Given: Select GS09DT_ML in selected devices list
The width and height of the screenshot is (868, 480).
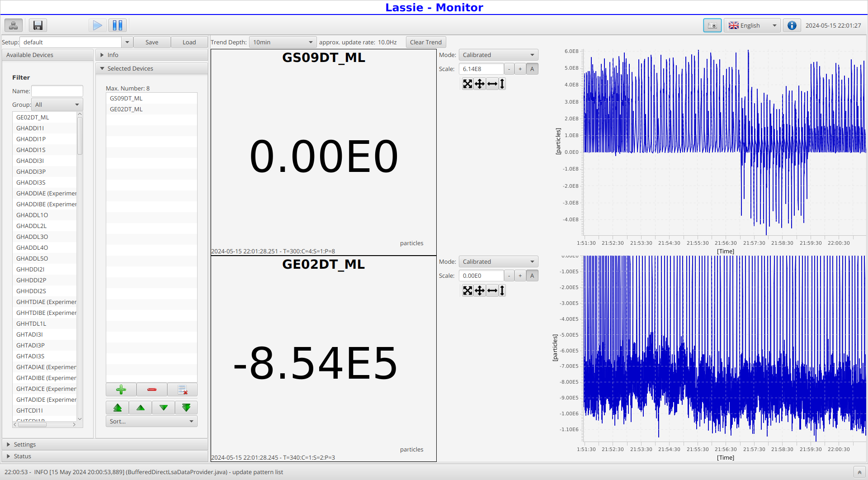Looking at the screenshot, I should click(x=151, y=98).
